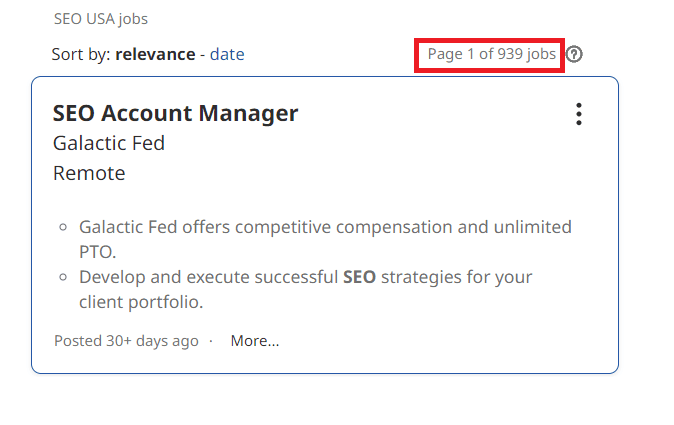Sort job results by date

[x=227, y=54]
